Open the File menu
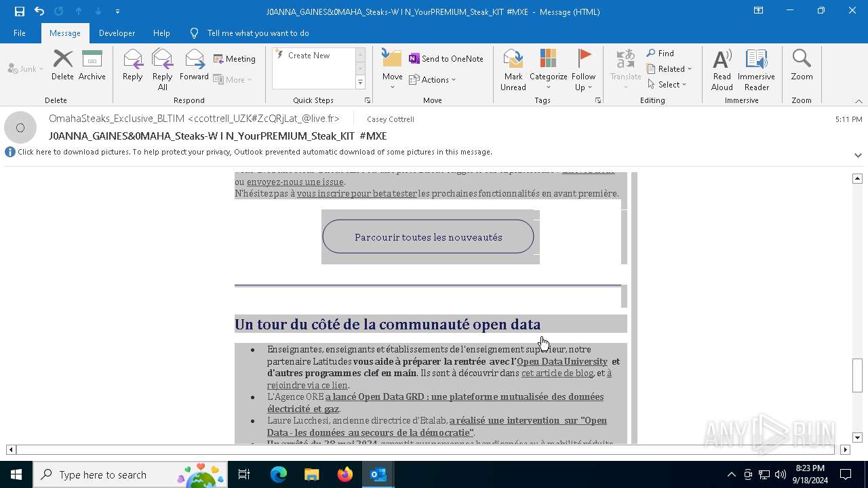This screenshot has height=488, width=868. 20,33
